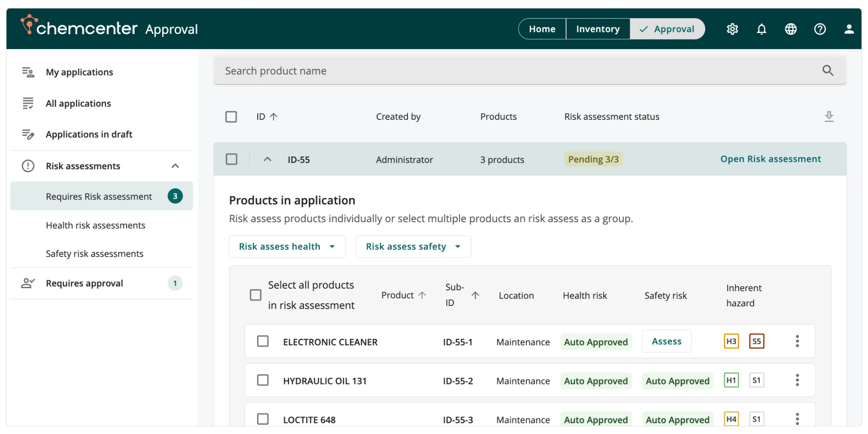Click the 'Administrator' created-by cell
The width and height of the screenshot is (868, 434).
point(404,160)
